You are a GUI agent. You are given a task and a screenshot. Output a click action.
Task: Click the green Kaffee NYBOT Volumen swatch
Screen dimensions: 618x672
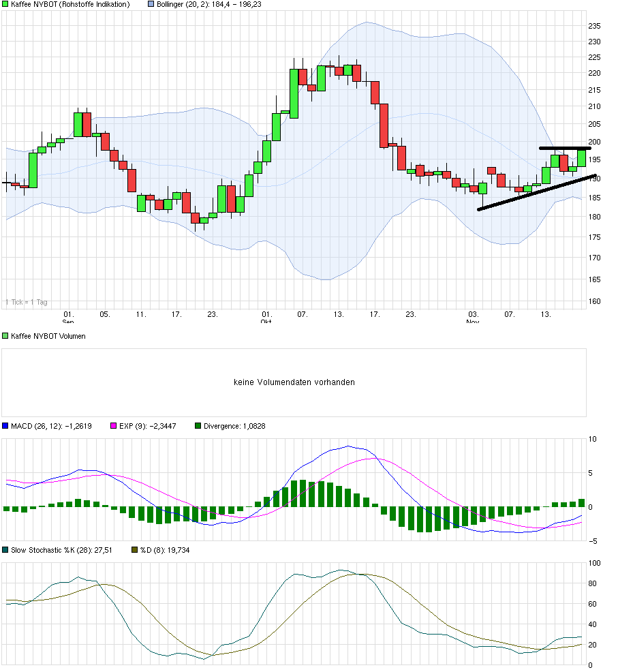5,336
